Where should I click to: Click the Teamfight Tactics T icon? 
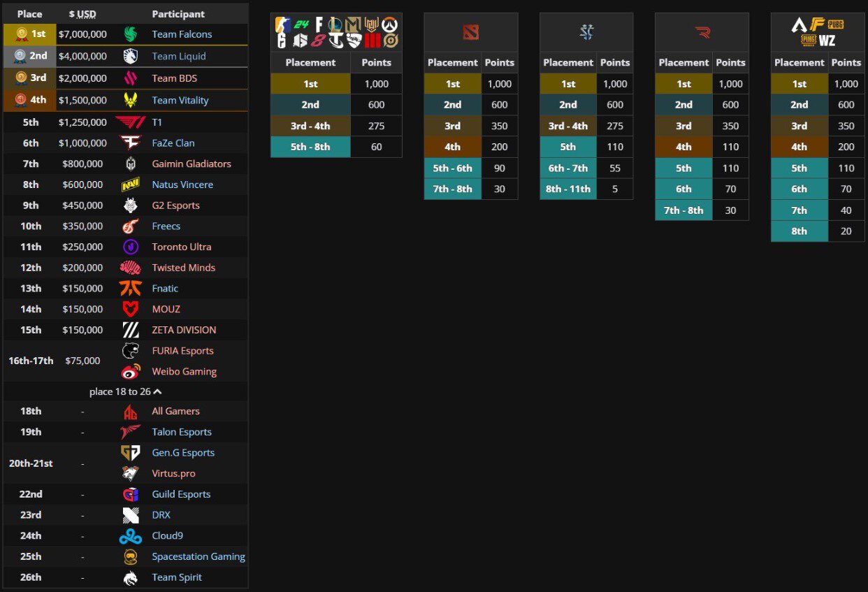click(x=336, y=40)
